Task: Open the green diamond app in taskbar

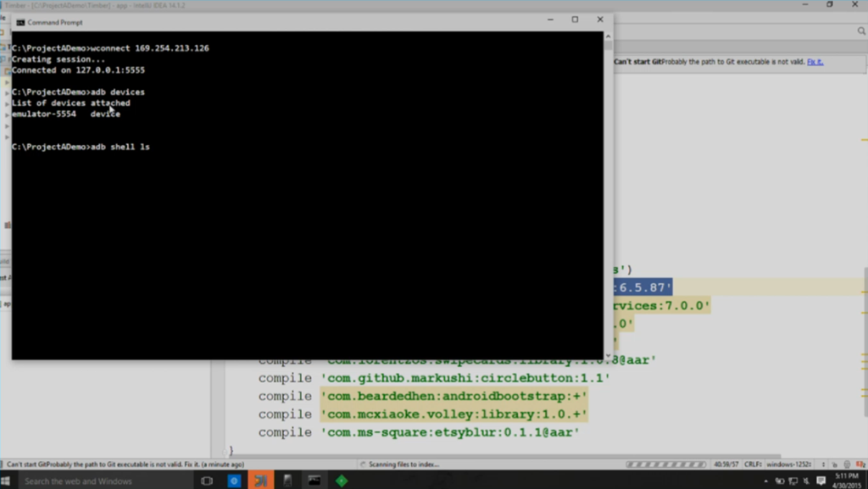Action: (x=342, y=481)
